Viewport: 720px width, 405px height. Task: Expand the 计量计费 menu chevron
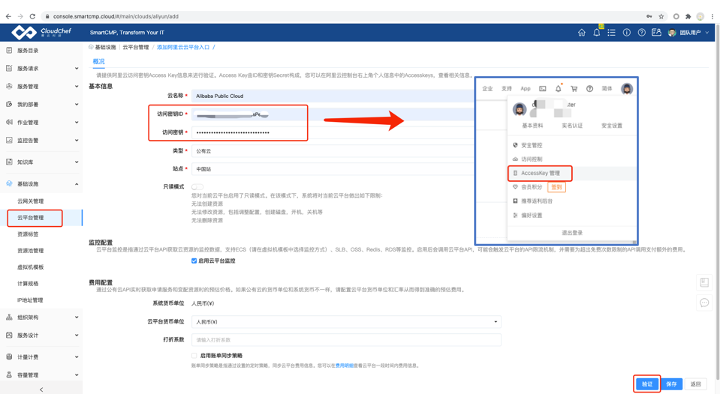76,357
